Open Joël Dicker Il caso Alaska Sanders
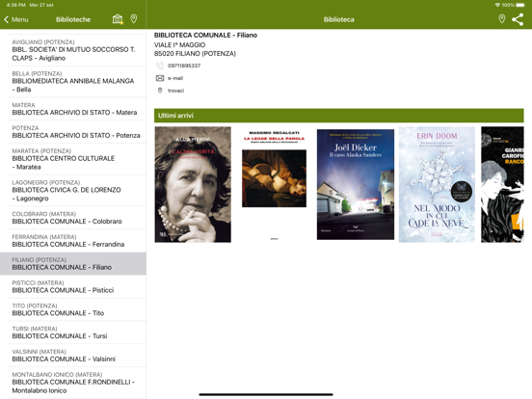The width and height of the screenshot is (532, 399). [356, 185]
